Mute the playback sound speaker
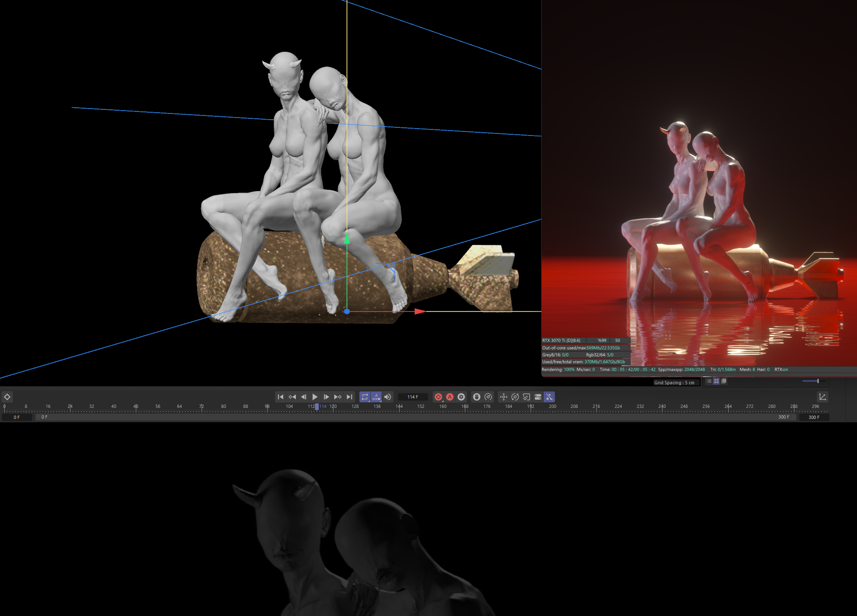 388,397
